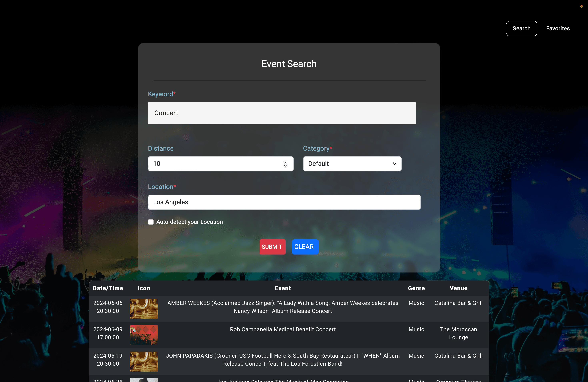The image size is (588, 382).
Task: Click the Location label
Action: pos(162,187)
